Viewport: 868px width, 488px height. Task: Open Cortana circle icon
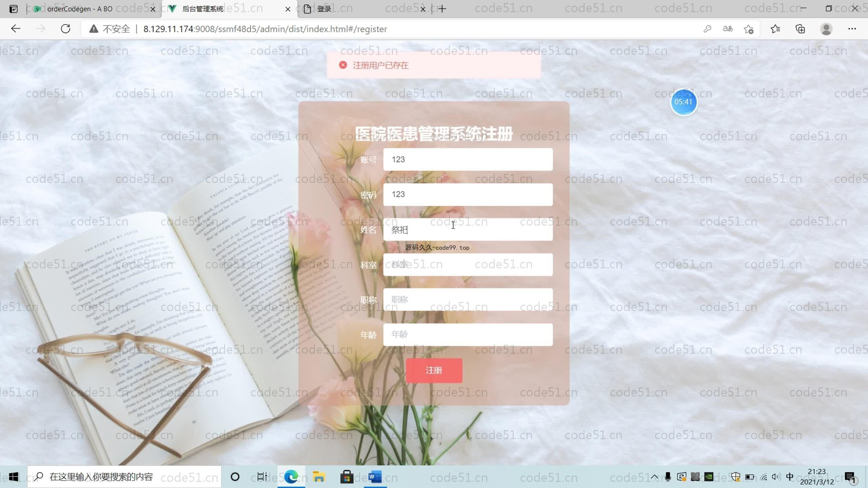pos(235,477)
